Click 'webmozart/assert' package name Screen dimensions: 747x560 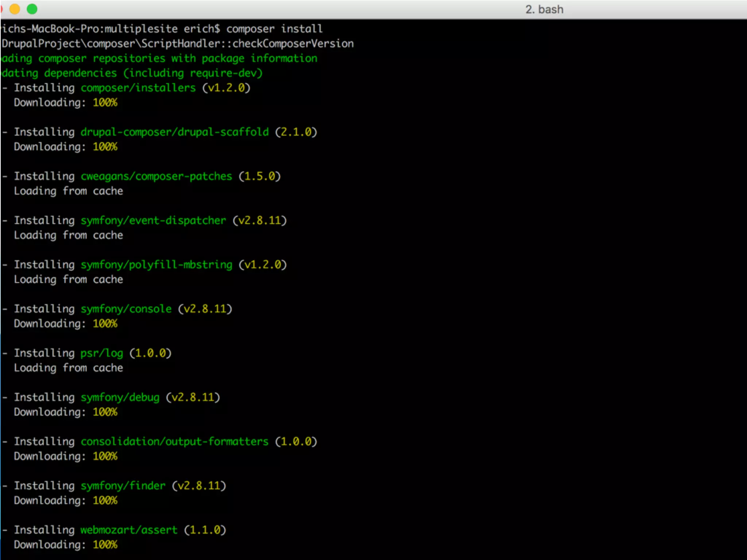(x=129, y=530)
